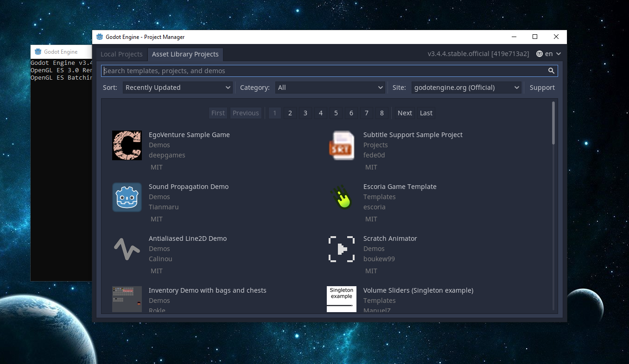
Task: Select Asset Library Projects tab
Action: tap(185, 54)
